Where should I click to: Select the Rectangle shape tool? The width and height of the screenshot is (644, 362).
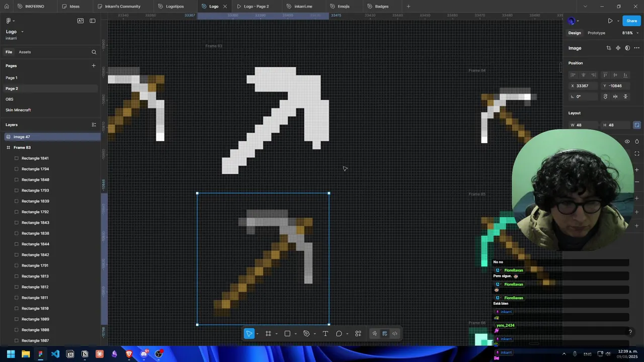[x=287, y=334]
